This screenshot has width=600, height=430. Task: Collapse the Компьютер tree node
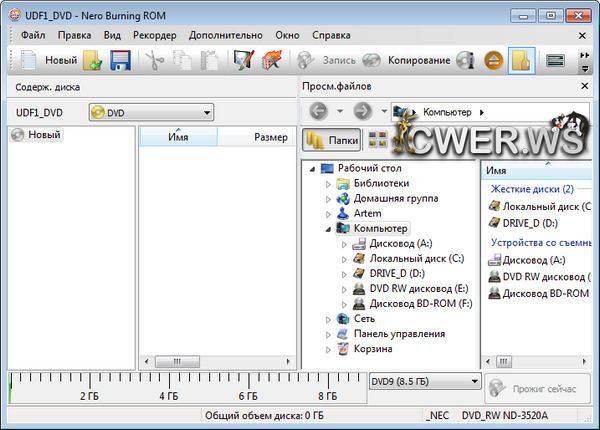pos(328,229)
